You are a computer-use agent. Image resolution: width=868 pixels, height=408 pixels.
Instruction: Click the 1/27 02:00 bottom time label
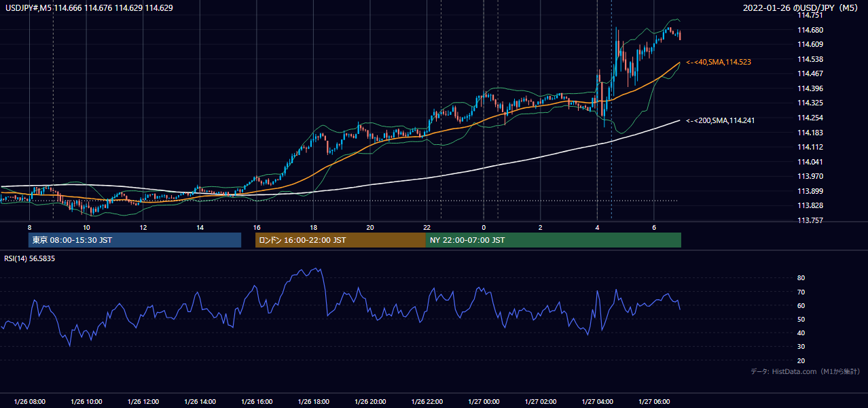540,402
